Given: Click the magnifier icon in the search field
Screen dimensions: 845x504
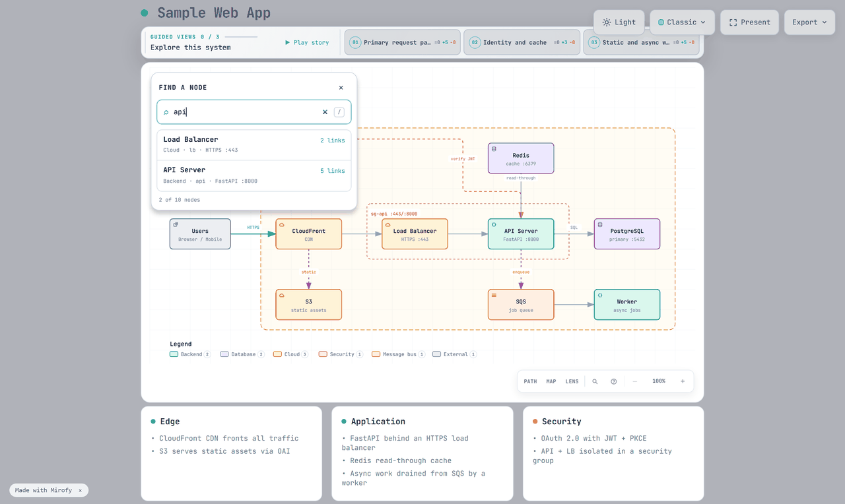Looking at the screenshot, I should click(166, 112).
